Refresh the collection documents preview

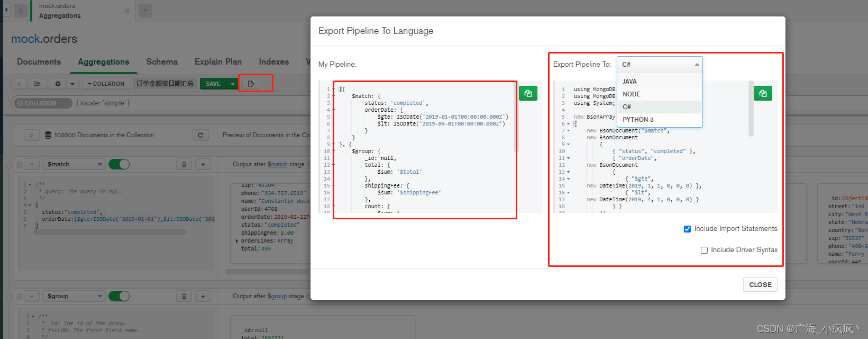coord(200,135)
